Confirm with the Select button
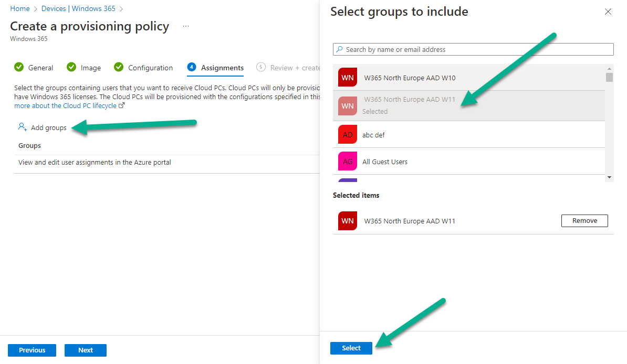Image resolution: width=627 pixels, height=364 pixels. [x=351, y=348]
